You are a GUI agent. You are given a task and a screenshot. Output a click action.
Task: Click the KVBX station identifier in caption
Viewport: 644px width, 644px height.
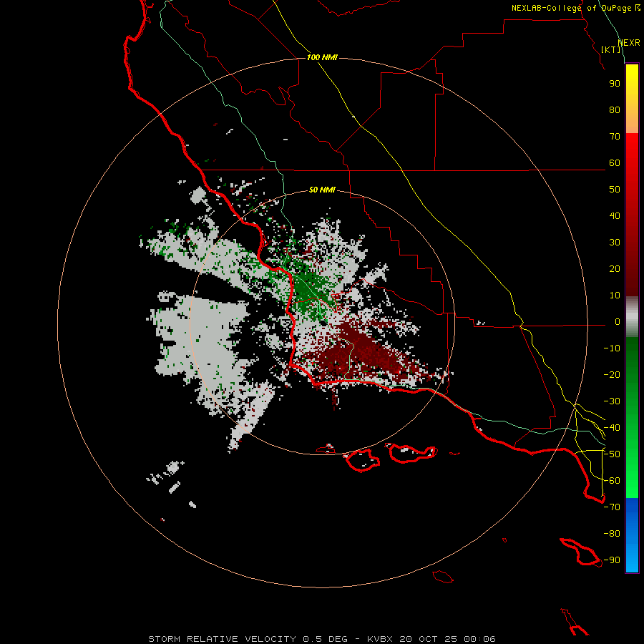tap(381, 639)
